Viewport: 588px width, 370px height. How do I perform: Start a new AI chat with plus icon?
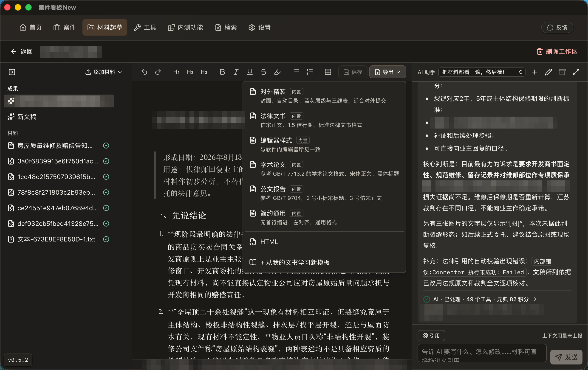[x=534, y=72]
